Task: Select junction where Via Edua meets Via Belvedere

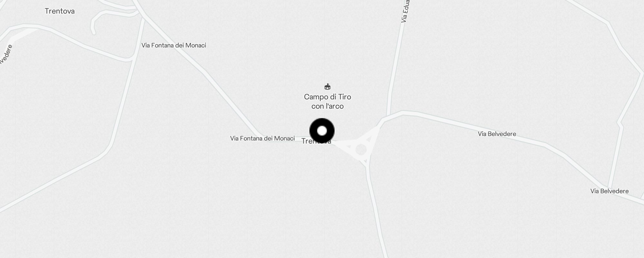Action: tap(388, 117)
